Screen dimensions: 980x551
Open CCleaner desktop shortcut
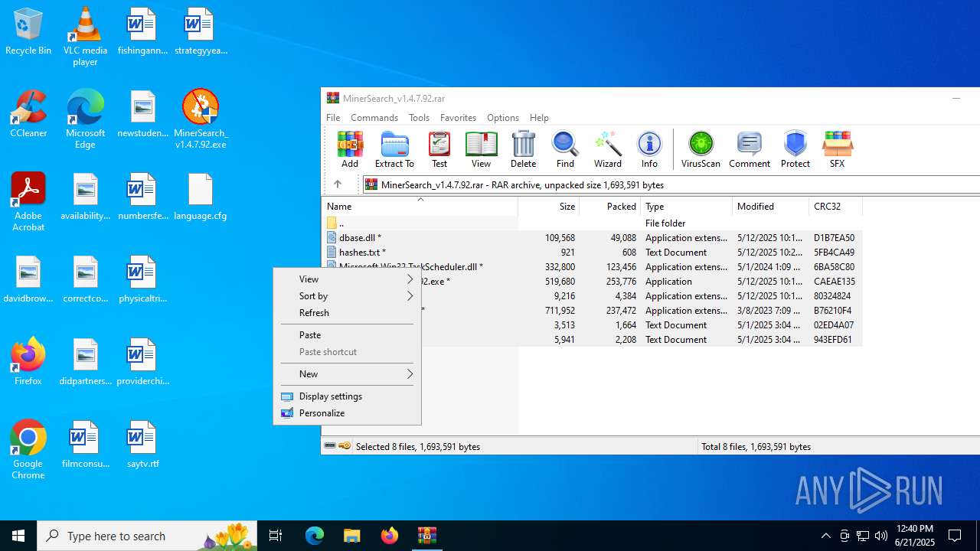(x=28, y=114)
